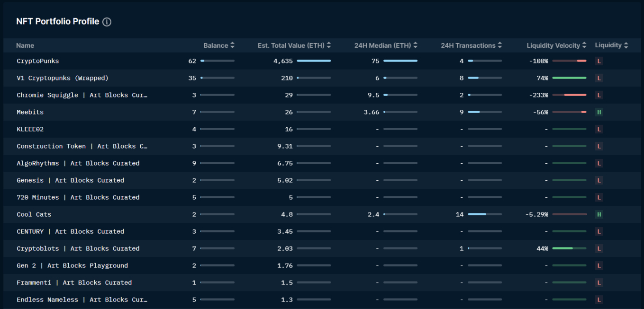This screenshot has height=309, width=644.
Task: Click the info icon beside NFT Portfolio Profile
Action: [107, 22]
